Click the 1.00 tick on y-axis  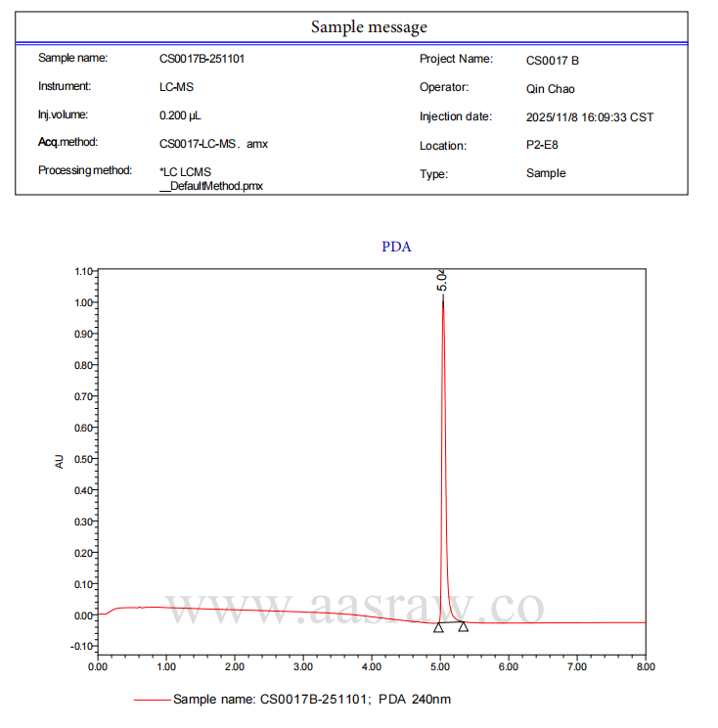82,302
